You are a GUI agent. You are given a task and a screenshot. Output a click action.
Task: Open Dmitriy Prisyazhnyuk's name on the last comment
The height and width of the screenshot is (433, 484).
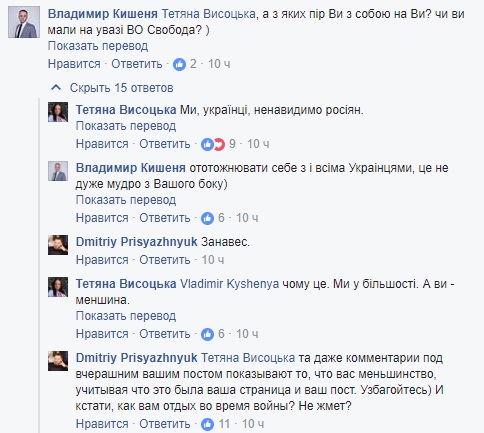136,358
